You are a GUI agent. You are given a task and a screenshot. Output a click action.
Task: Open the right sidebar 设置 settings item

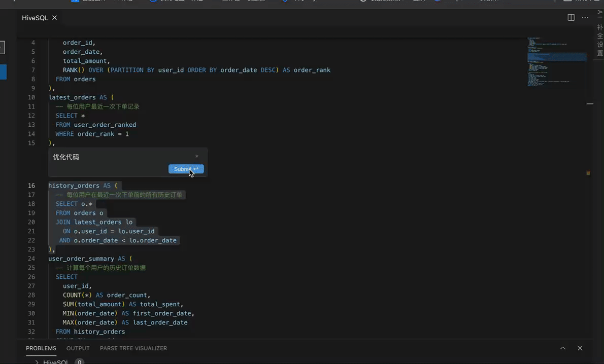click(x=600, y=49)
